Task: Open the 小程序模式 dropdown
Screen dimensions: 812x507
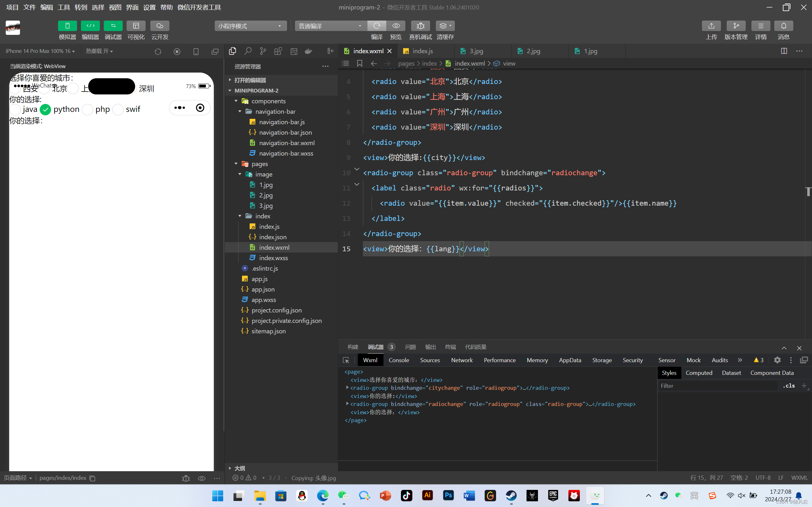Action: pyautogui.click(x=250, y=26)
